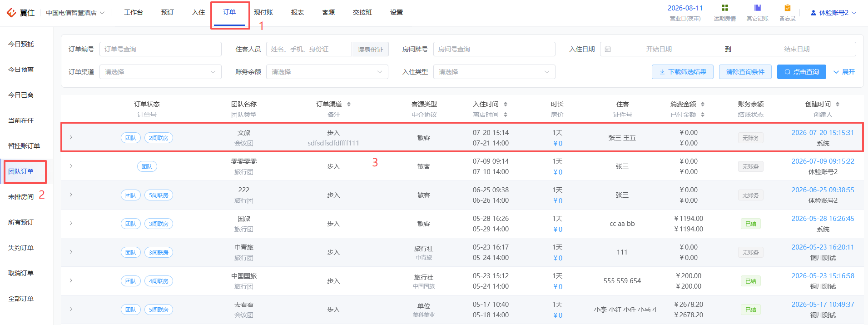The height and width of the screenshot is (325, 868).
Task: Sort by 已付金额 column arrows
Action: click(x=703, y=115)
